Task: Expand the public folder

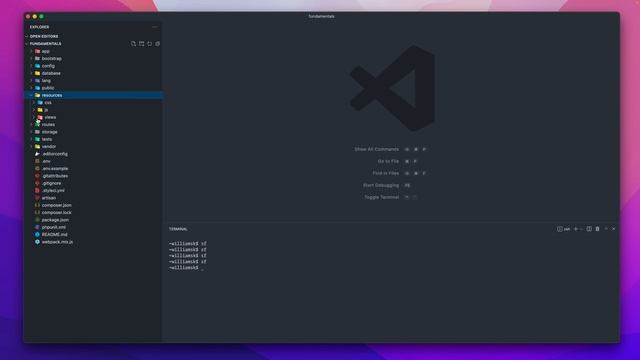Action: pyautogui.click(x=94, y=88)
